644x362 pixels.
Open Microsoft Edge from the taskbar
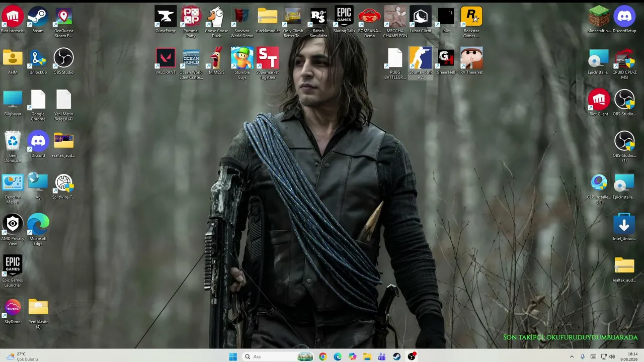tap(338, 356)
